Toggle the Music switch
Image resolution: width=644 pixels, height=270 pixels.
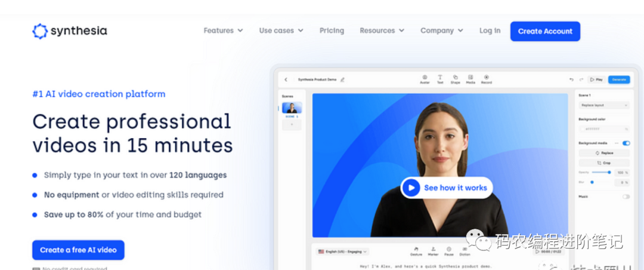pyautogui.click(x=626, y=197)
